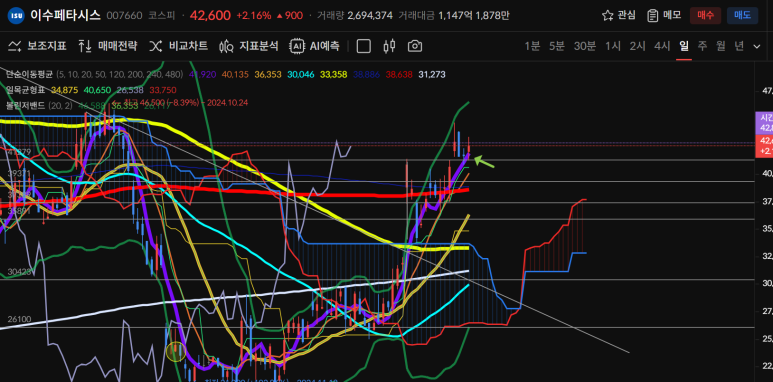Click horizontal line label 41379
The image size is (773, 382).
[x=20, y=152]
